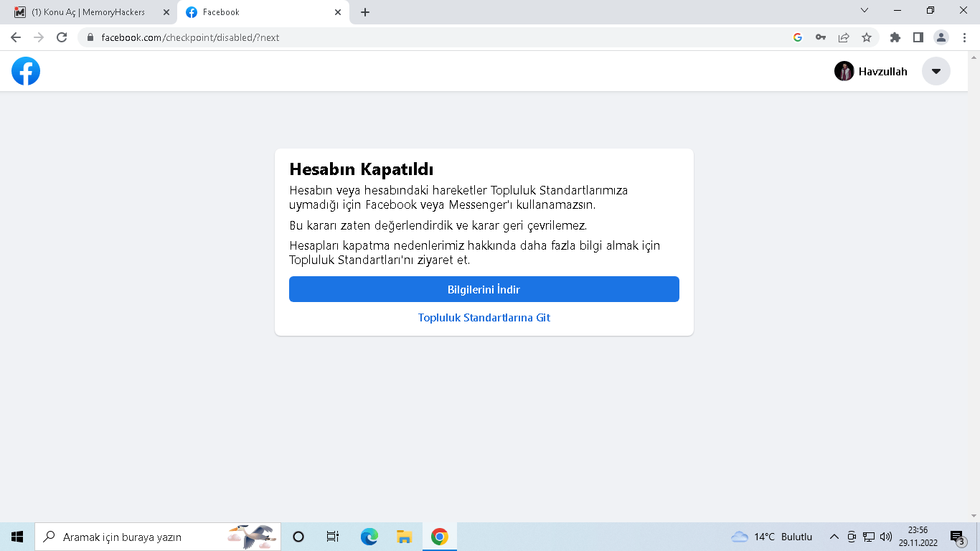Open the notification center icon
Viewport: 980px width, 551px height.
(x=957, y=537)
